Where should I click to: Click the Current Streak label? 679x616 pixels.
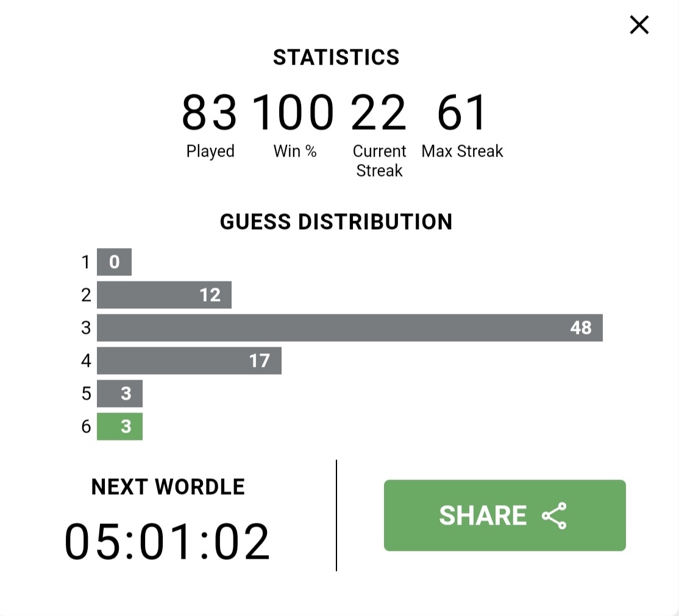[379, 161]
